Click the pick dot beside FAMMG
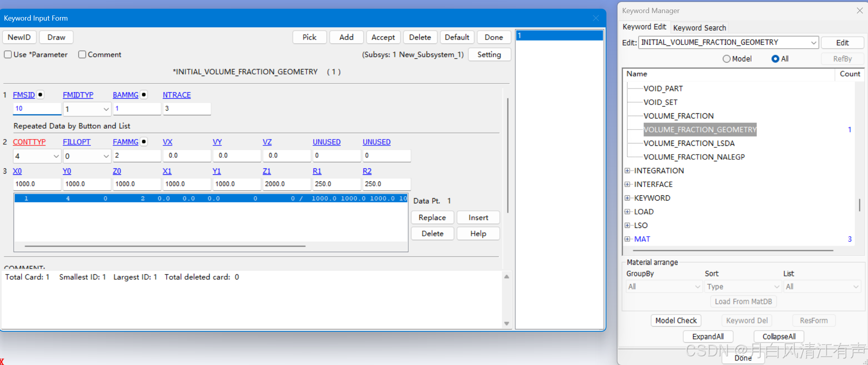868x365 pixels. coord(144,141)
